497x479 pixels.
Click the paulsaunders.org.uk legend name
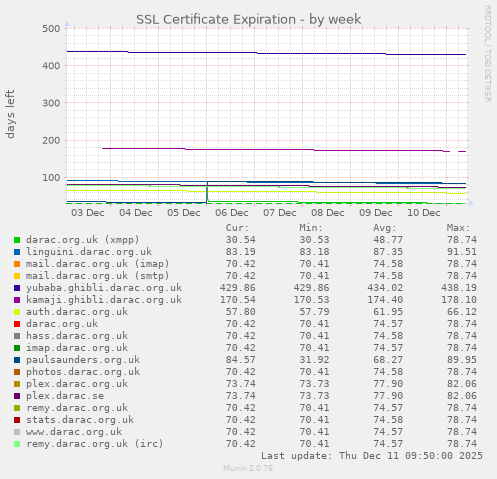coord(83,360)
